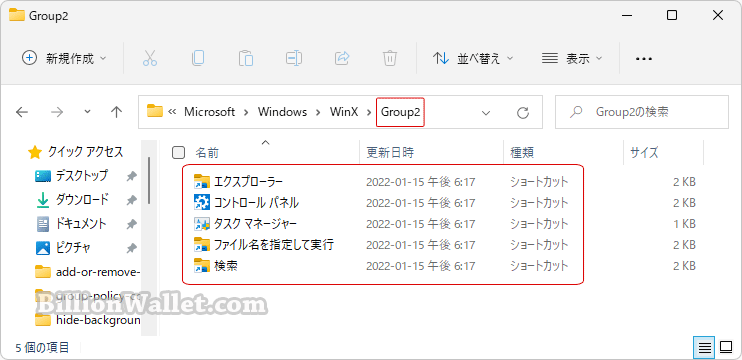Click the Delete trash can icon

[389, 58]
